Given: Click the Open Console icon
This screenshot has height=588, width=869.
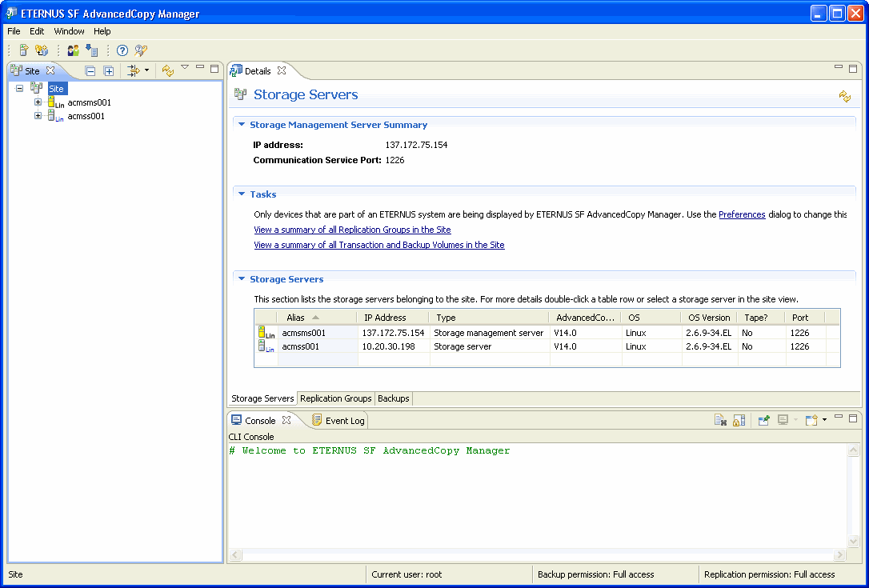Looking at the screenshot, I should (x=811, y=421).
